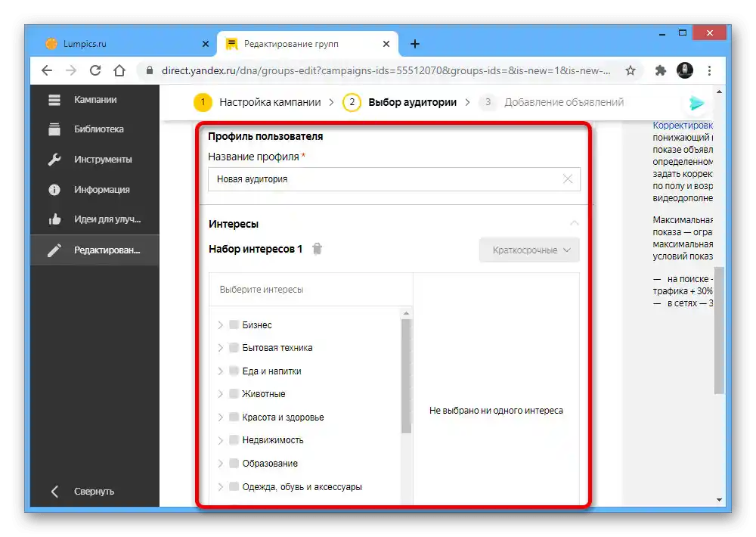Select the Редактирование групп tab
The image size is (756, 537).
[308, 44]
